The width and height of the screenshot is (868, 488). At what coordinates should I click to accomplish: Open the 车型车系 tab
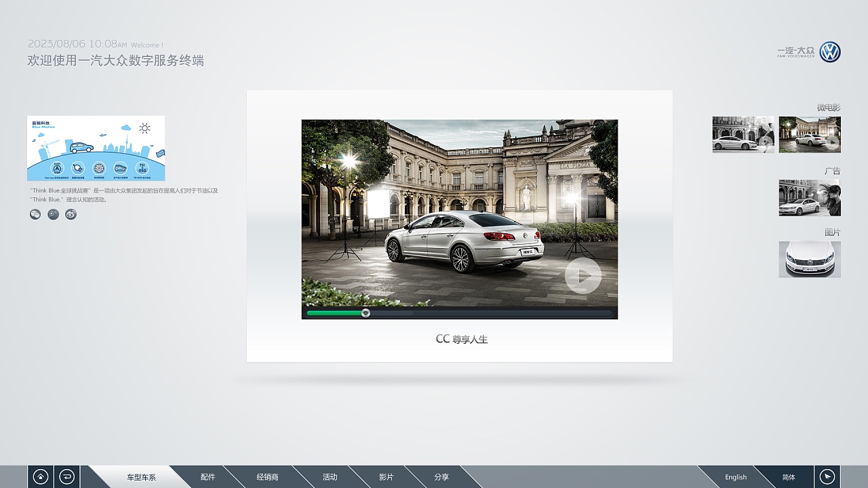click(x=141, y=477)
